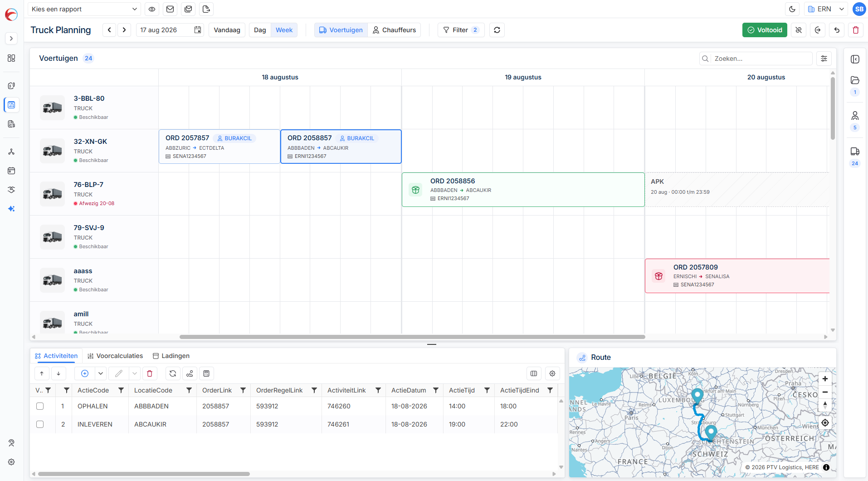Screen dimensions: 868x481
Task: Click the Vandaag button
Action: pos(227,30)
